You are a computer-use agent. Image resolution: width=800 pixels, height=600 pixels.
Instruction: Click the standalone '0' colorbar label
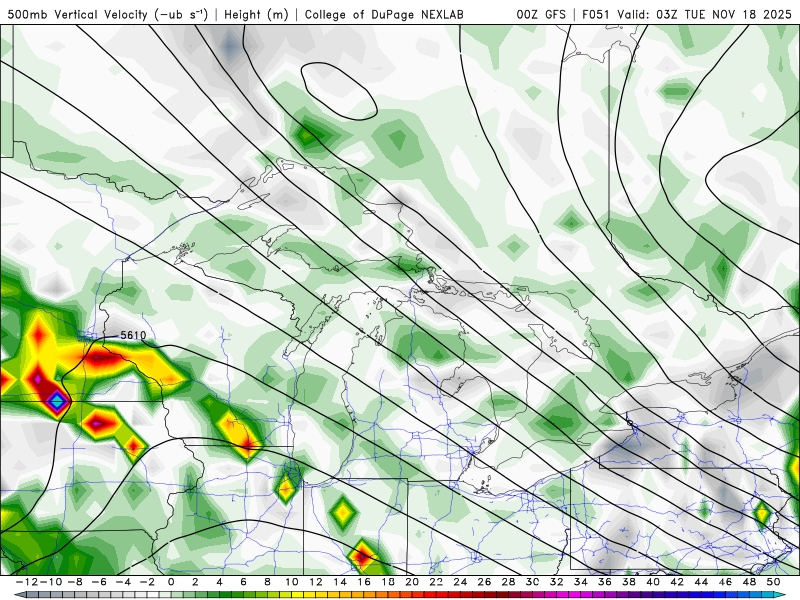tap(171, 582)
